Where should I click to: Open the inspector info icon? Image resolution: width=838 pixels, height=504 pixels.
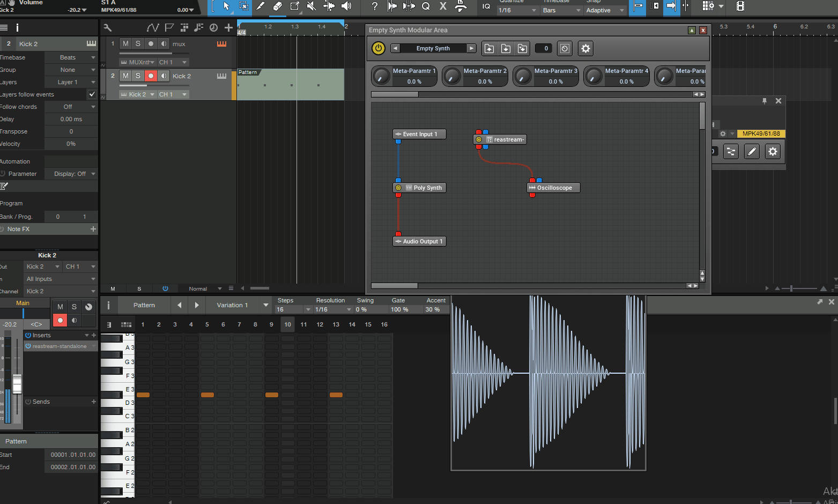click(x=17, y=27)
